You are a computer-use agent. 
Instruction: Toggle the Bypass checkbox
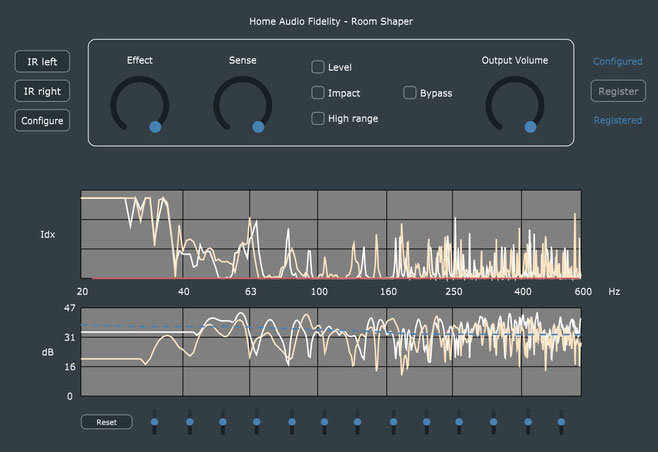[x=410, y=93]
